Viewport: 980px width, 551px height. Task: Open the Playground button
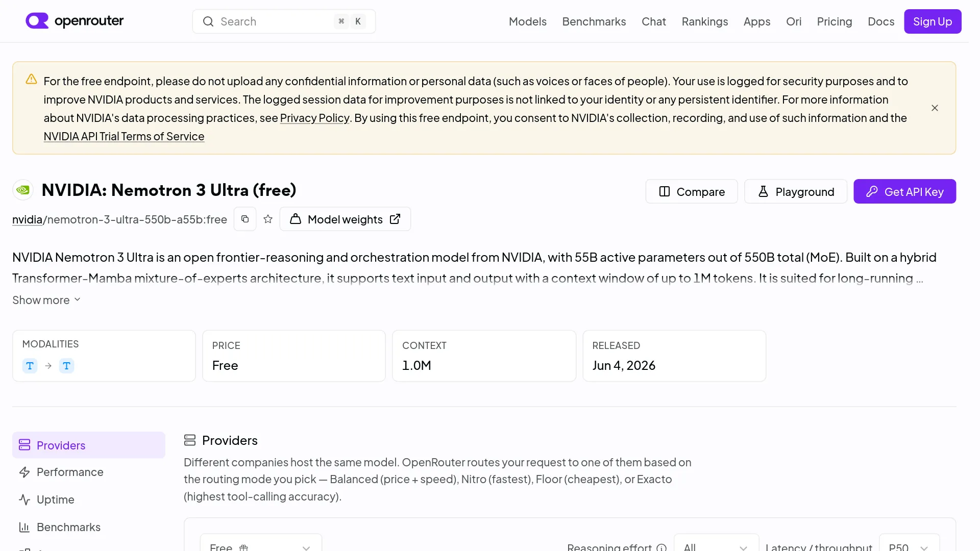tap(796, 191)
